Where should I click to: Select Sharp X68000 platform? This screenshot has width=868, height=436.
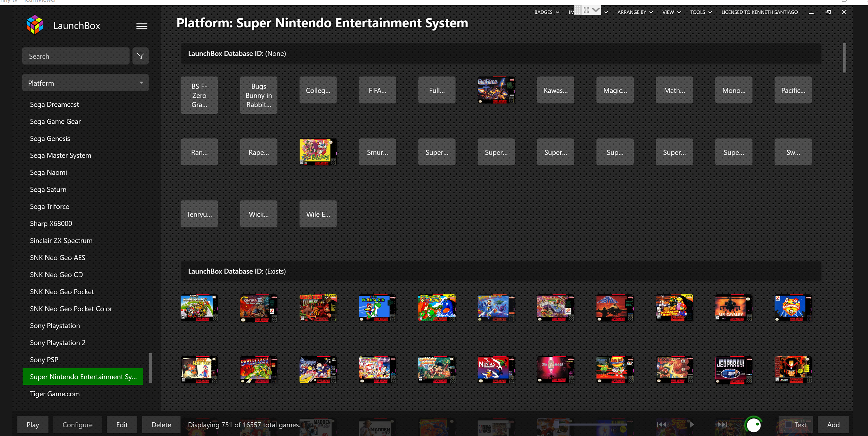51,224
